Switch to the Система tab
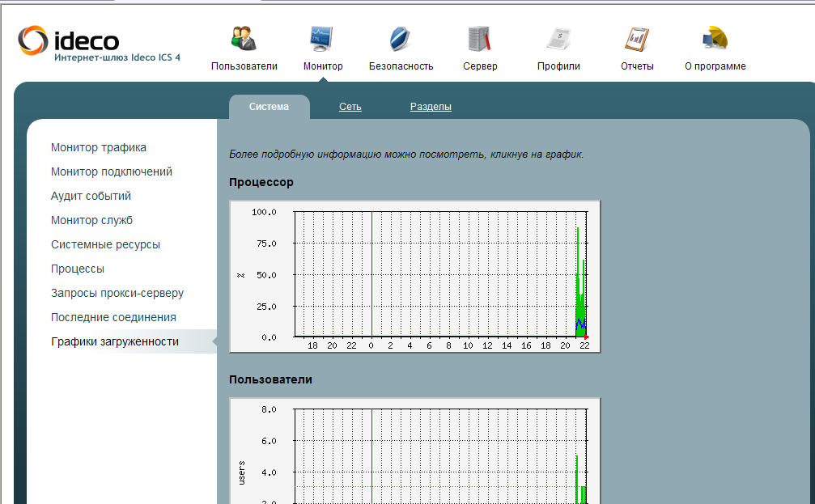Image resolution: width=815 pixels, height=504 pixels. [270, 107]
